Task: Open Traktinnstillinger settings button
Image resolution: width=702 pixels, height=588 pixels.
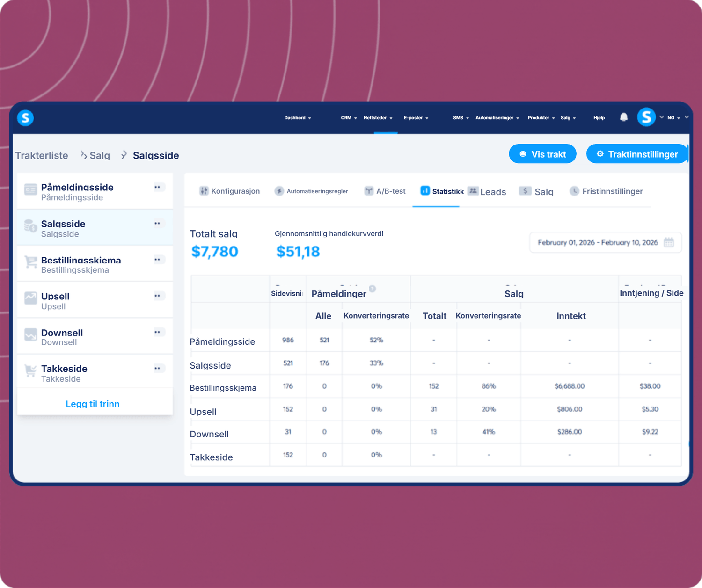Action: (637, 154)
